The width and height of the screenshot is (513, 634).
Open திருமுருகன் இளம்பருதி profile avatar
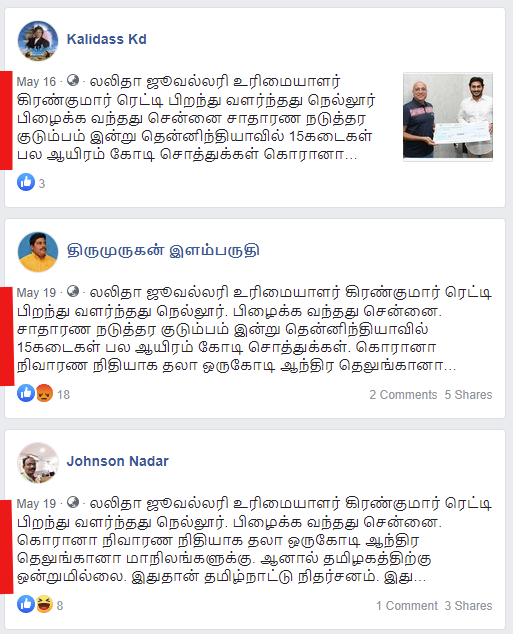point(38,252)
